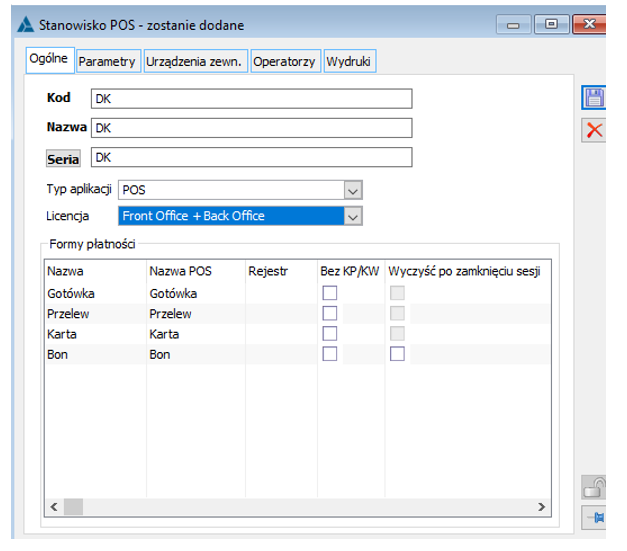The image size is (627, 551).
Task: Open the Wydruki tab
Action: tap(349, 61)
